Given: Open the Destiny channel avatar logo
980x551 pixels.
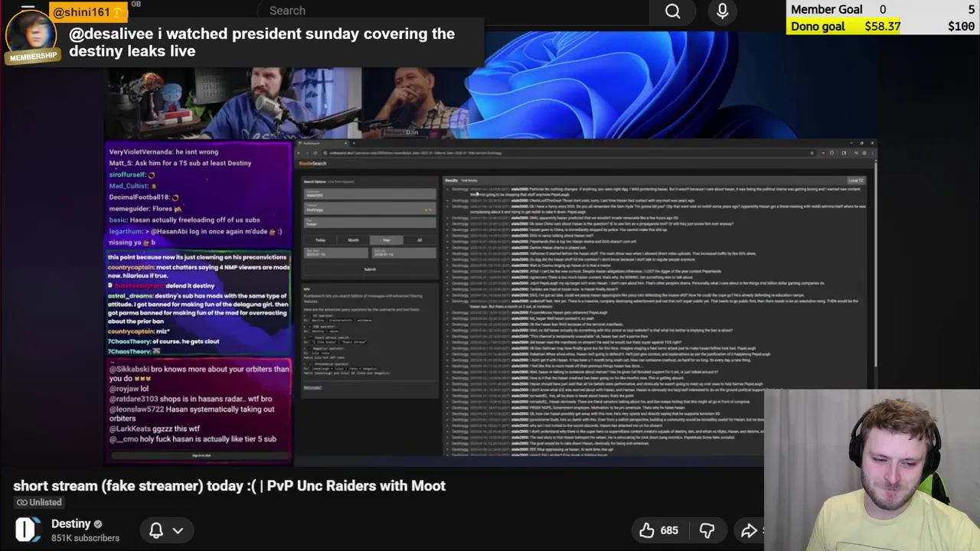Looking at the screenshot, I should click(28, 530).
